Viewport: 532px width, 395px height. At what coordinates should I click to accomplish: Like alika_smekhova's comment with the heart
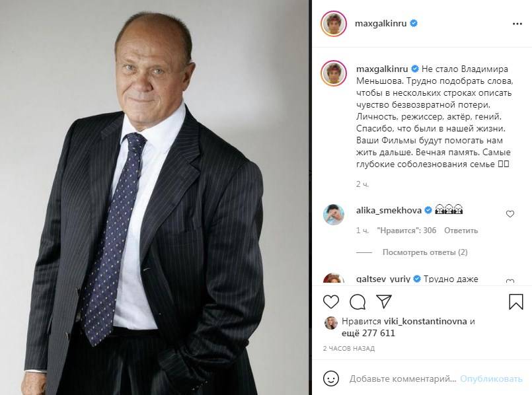[510, 214]
